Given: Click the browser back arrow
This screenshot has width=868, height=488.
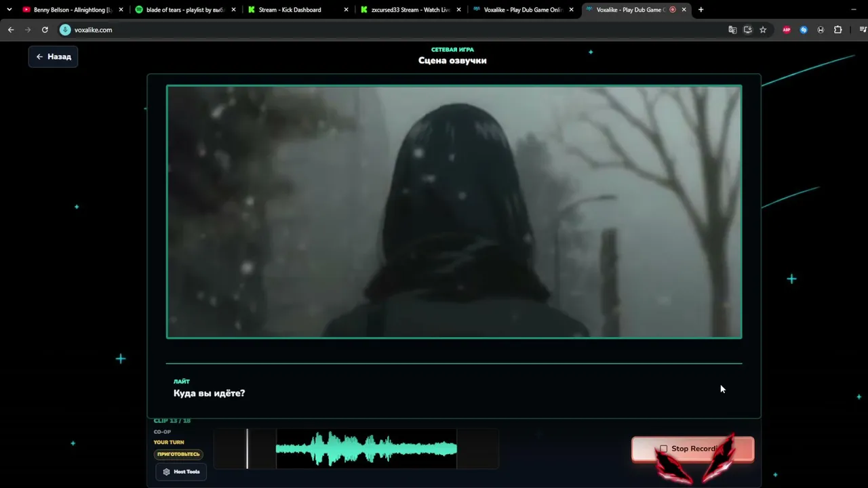Looking at the screenshot, I should click(x=11, y=30).
